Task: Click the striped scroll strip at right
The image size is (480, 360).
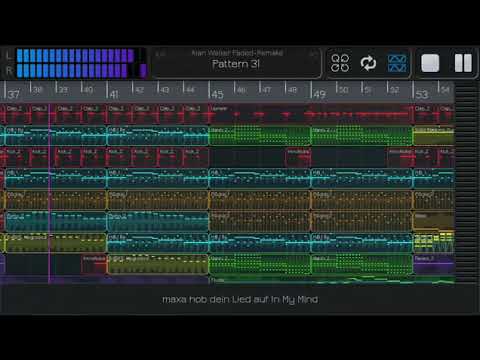Action: [467, 182]
